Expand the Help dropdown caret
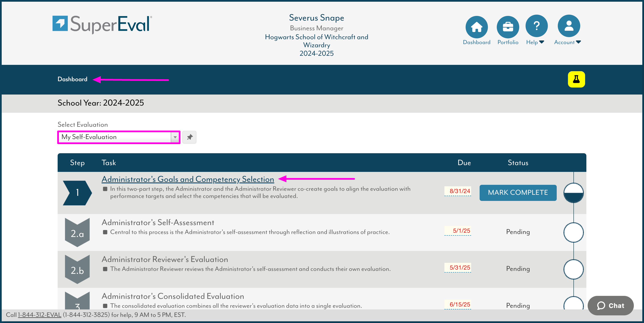The width and height of the screenshot is (644, 323). [542, 42]
